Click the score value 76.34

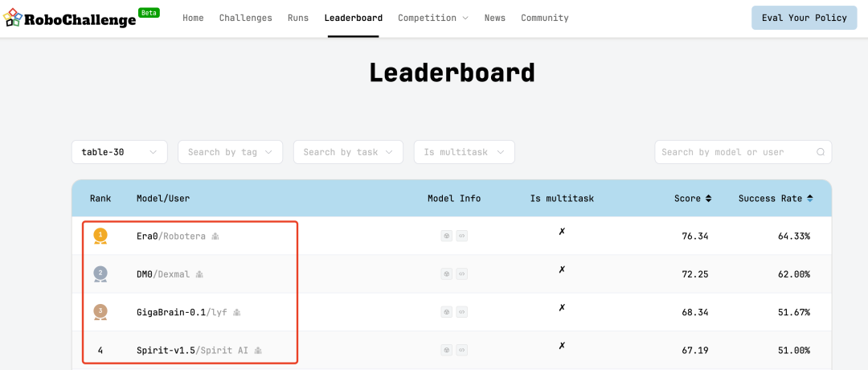pyautogui.click(x=694, y=236)
